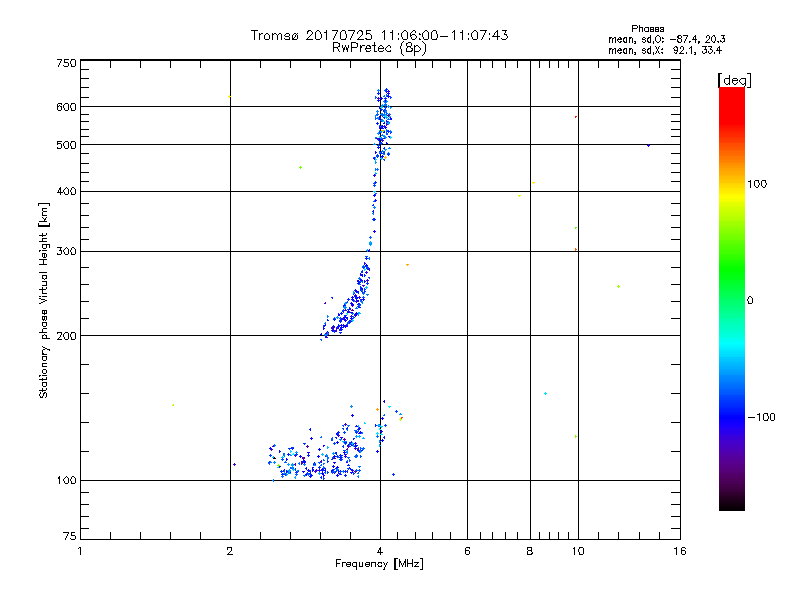Click the x-axis tick label '16'
The height and width of the screenshot is (600, 800).
coord(680,551)
